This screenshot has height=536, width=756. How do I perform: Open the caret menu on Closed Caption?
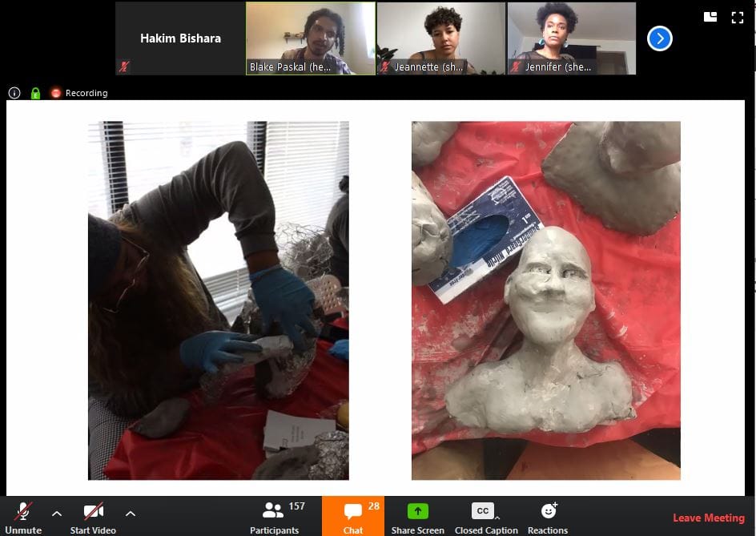[x=497, y=518]
